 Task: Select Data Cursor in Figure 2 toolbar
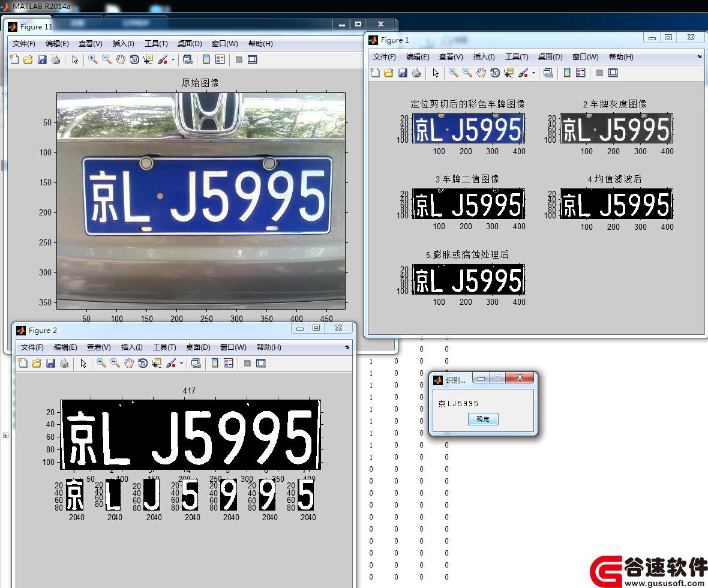click(156, 363)
